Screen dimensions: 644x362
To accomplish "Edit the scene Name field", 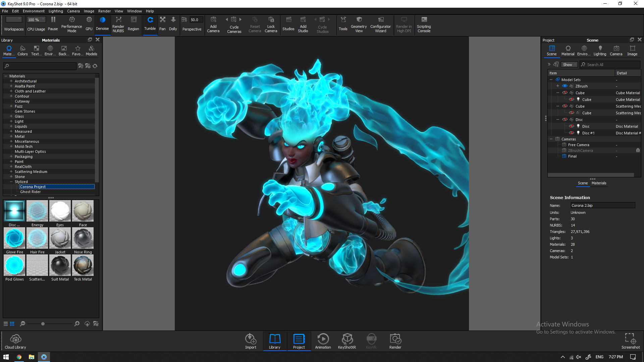I will pyautogui.click(x=602, y=205).
